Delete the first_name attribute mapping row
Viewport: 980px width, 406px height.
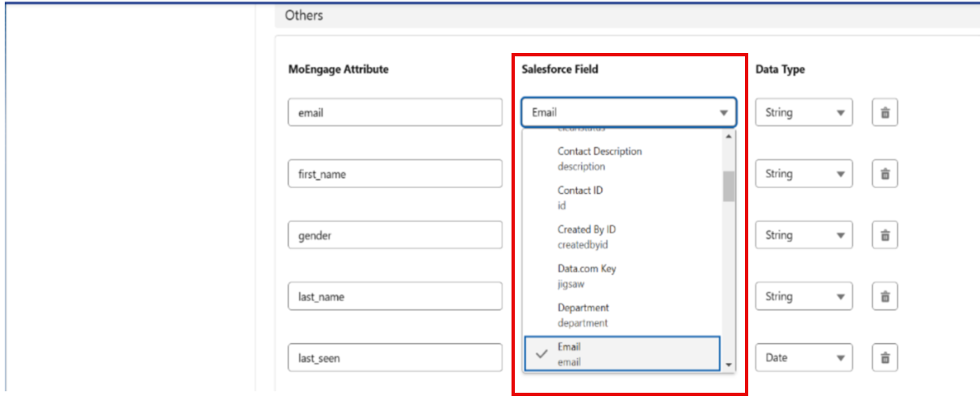tap(884, 175)
